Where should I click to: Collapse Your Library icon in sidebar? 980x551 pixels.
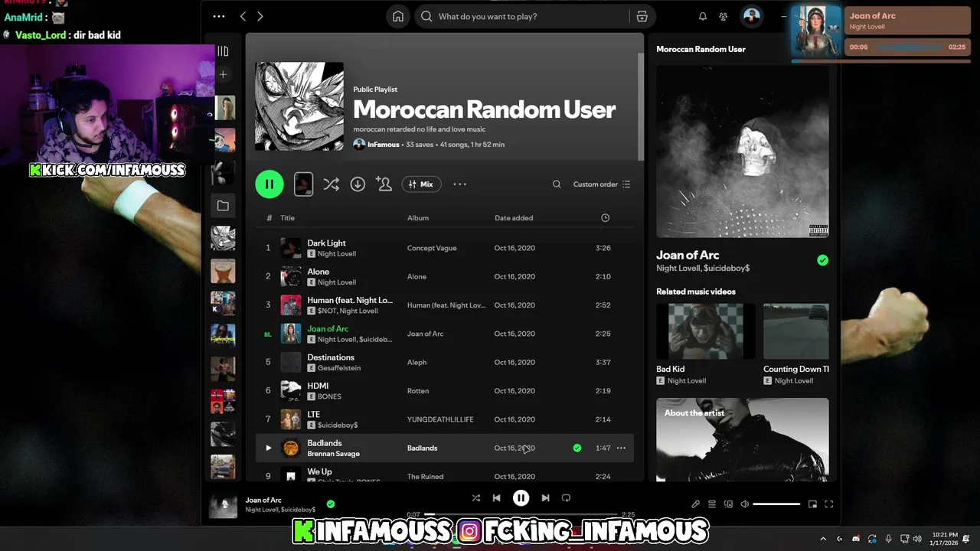coord(223,51)
